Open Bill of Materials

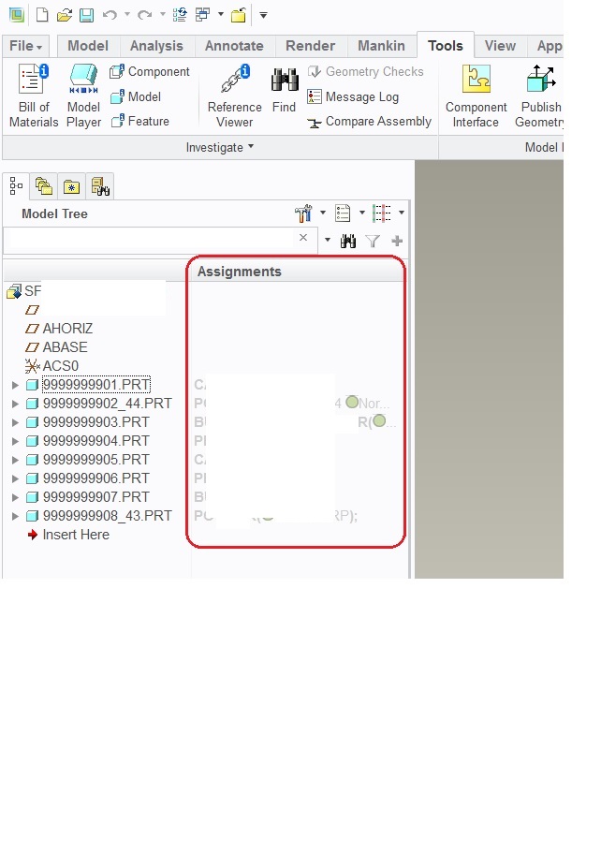34,96
